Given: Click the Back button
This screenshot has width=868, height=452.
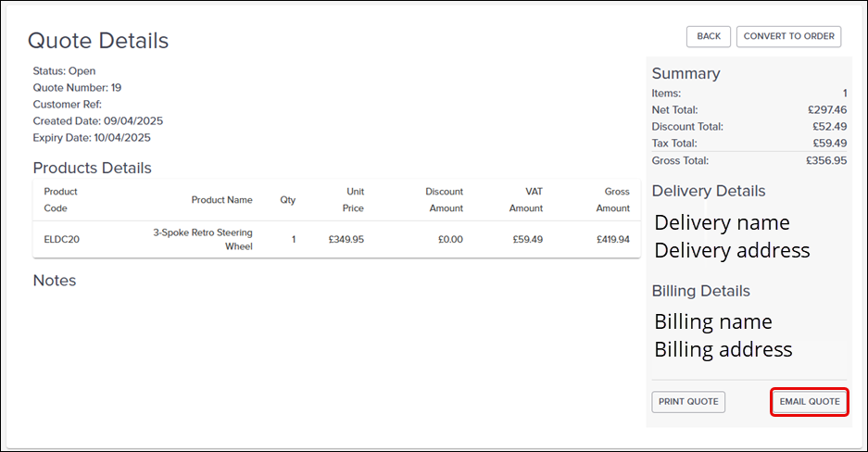Looking at the screenshot, I should tap(709, 36).
